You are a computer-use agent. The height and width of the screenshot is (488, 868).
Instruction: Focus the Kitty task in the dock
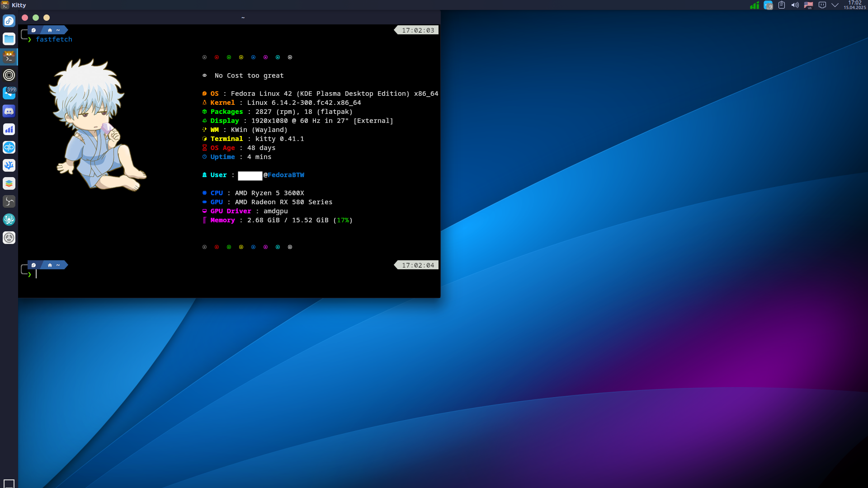click(x=9, y=57)
